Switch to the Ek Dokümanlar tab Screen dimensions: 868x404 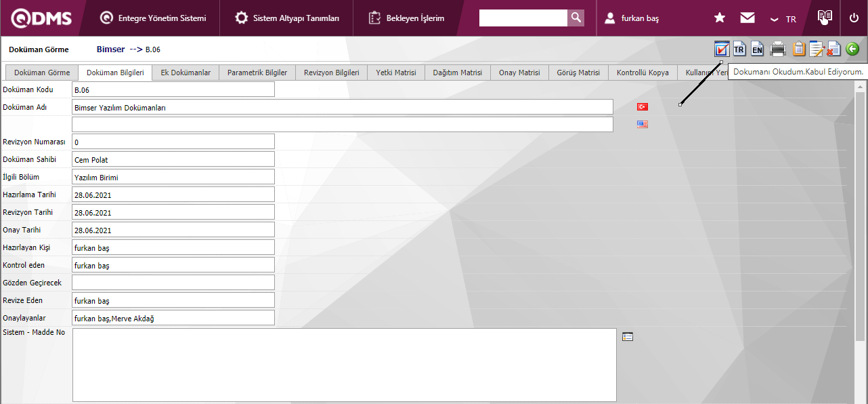tap(186, 73)
